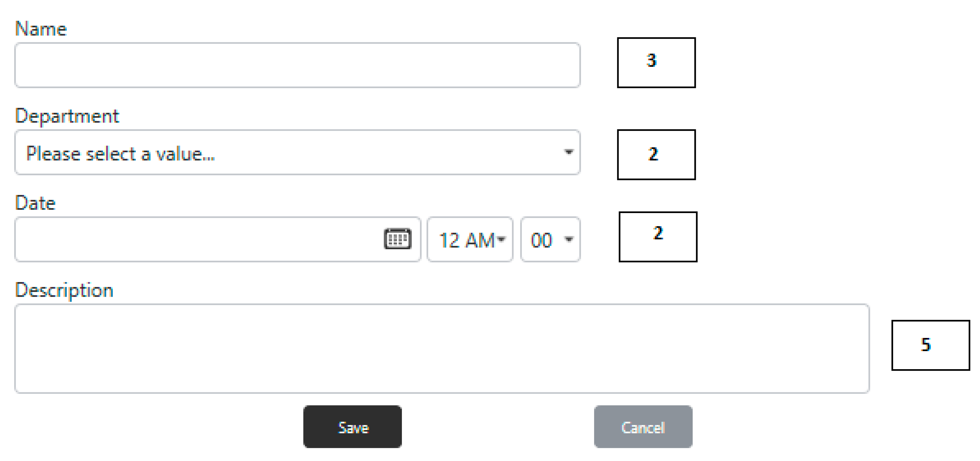Click into the Name text field
Image resolution: width=980 pixels, height=461 pixels.
coord(297,65)
